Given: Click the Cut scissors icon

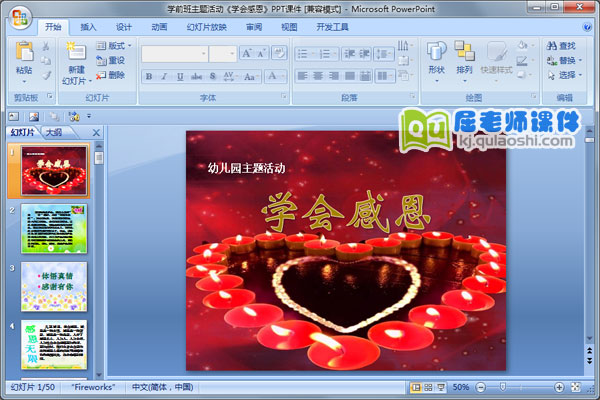Looking at the screenshot, I should (46, 46).
